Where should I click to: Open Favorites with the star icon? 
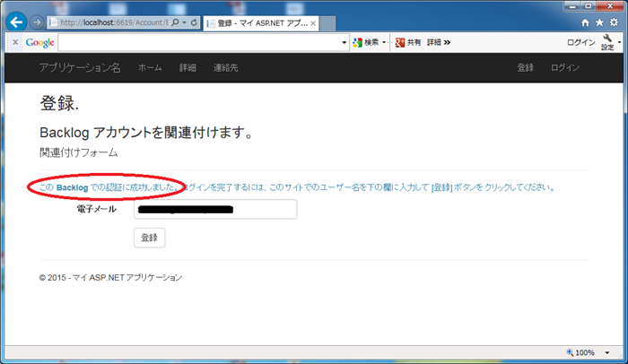pos(599,22)
